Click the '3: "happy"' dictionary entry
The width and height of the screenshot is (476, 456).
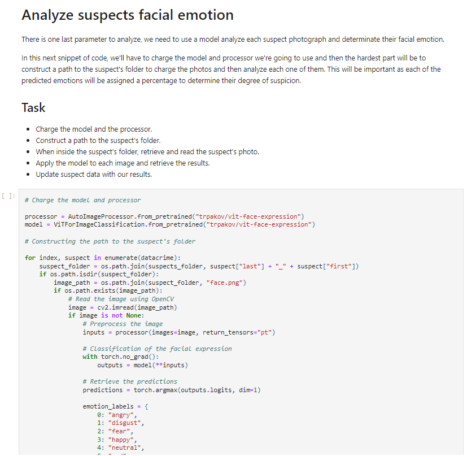click(117, 440)
